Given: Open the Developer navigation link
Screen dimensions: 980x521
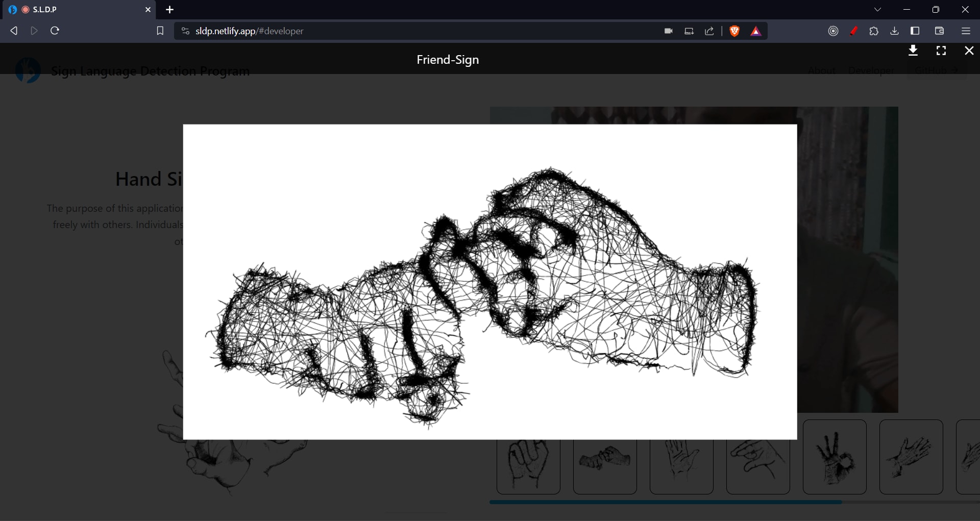Looking at the screenshot, I should [x=871, y=70].
